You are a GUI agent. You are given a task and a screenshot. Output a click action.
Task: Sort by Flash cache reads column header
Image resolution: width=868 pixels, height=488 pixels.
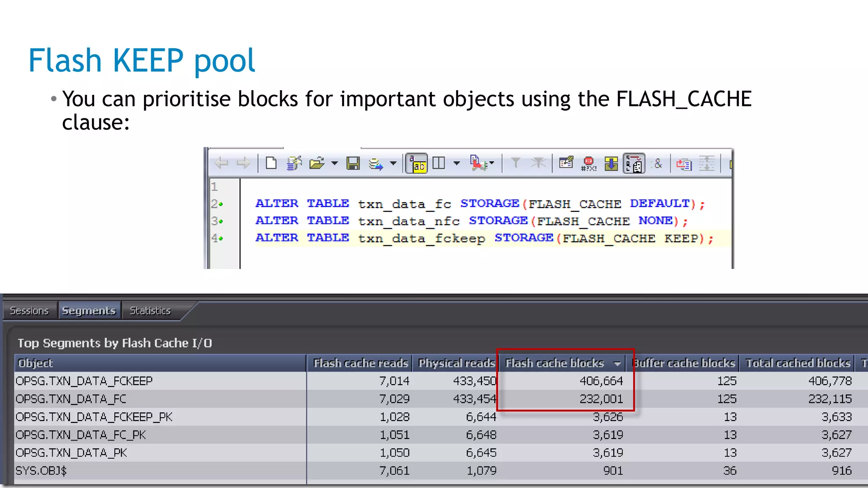coord(360,363)
